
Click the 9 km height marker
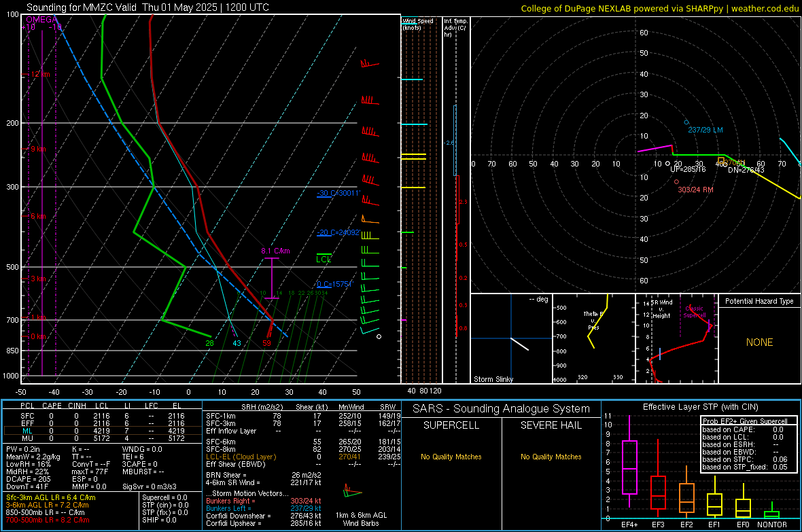coord(38,149)
